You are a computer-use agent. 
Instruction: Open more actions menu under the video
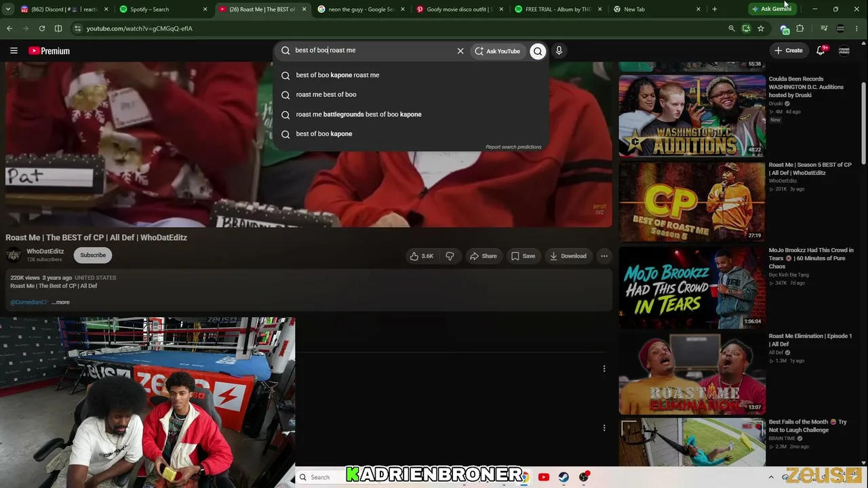point(604,256)
